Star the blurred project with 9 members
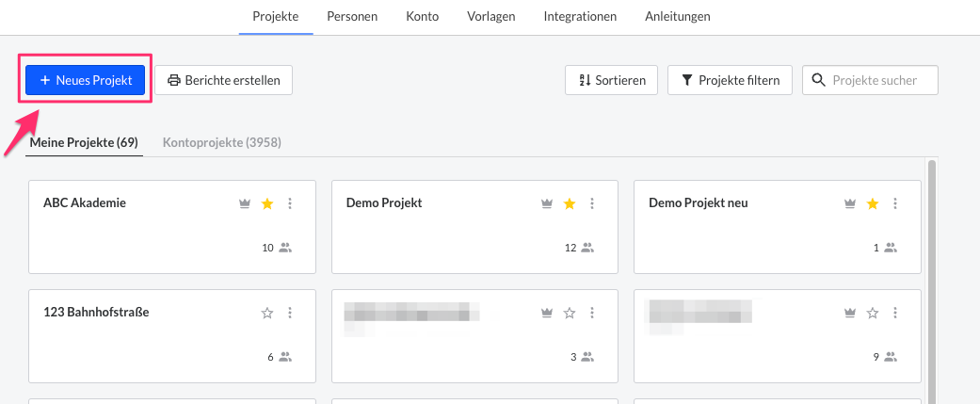980x404 pixels. (873, 313)
